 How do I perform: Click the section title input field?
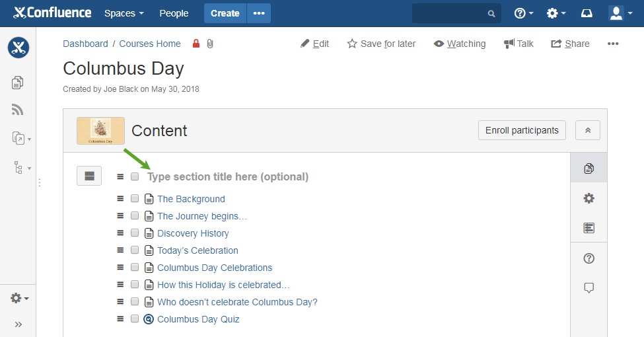(x=228, y=176)
